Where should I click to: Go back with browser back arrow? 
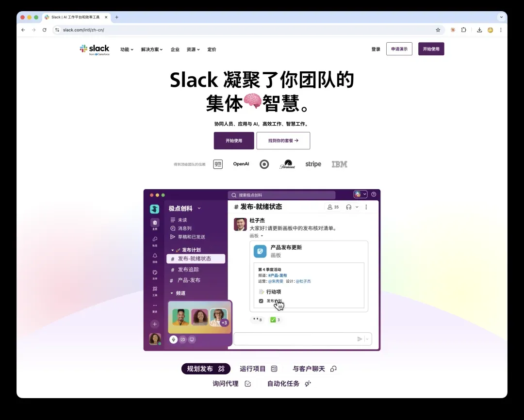click(23, 30)
